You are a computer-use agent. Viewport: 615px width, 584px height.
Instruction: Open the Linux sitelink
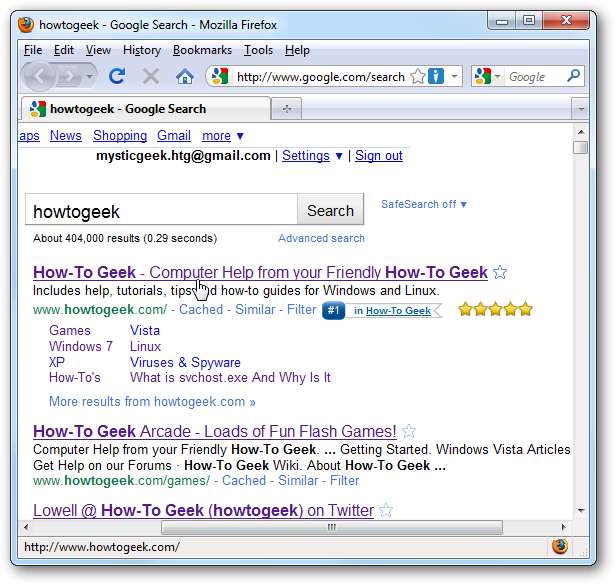tap(146, 346)
